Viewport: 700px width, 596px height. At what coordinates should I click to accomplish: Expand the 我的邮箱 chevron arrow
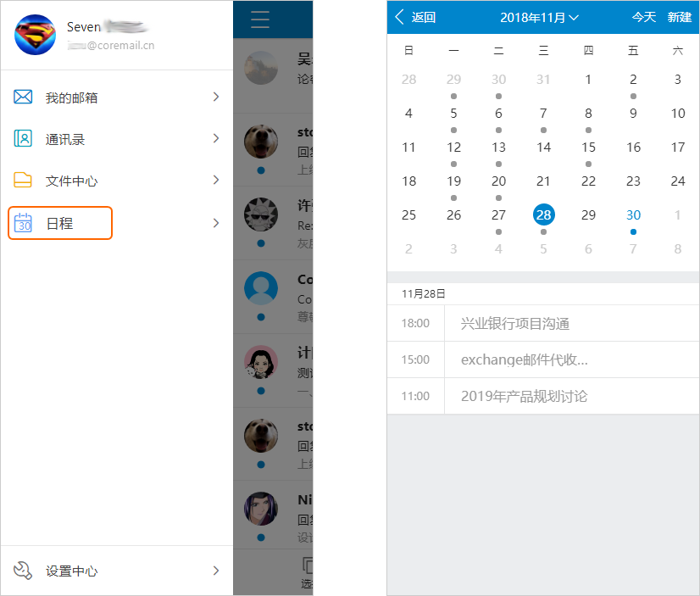(x=215, y=97)
